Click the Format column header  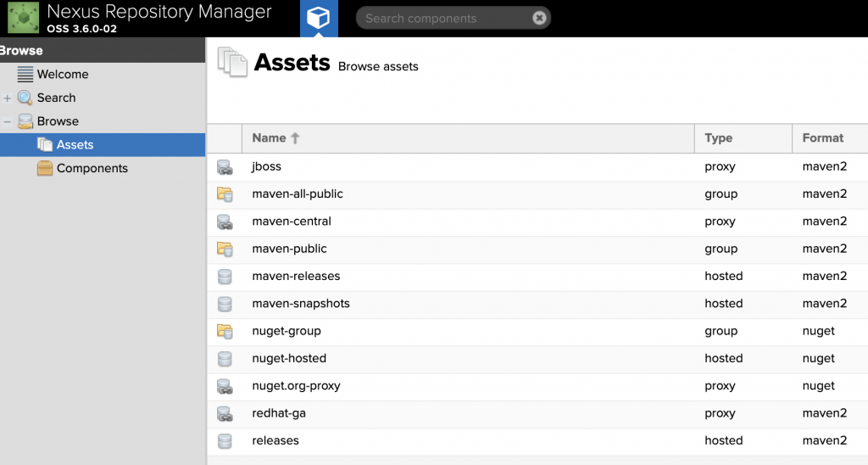822,138
